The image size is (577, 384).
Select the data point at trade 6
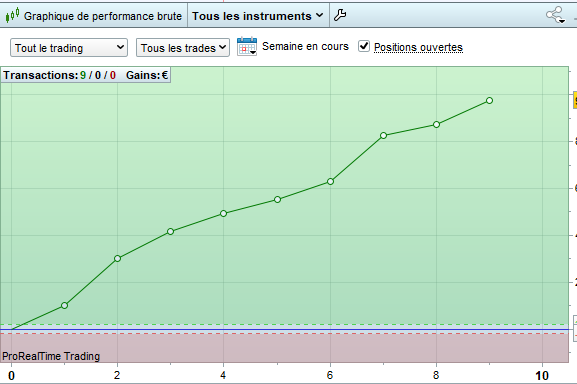(x=330, y=181)
